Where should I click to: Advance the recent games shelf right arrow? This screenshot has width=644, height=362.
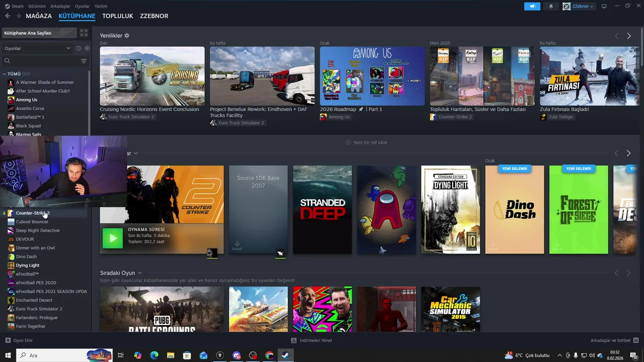(628, 153)
